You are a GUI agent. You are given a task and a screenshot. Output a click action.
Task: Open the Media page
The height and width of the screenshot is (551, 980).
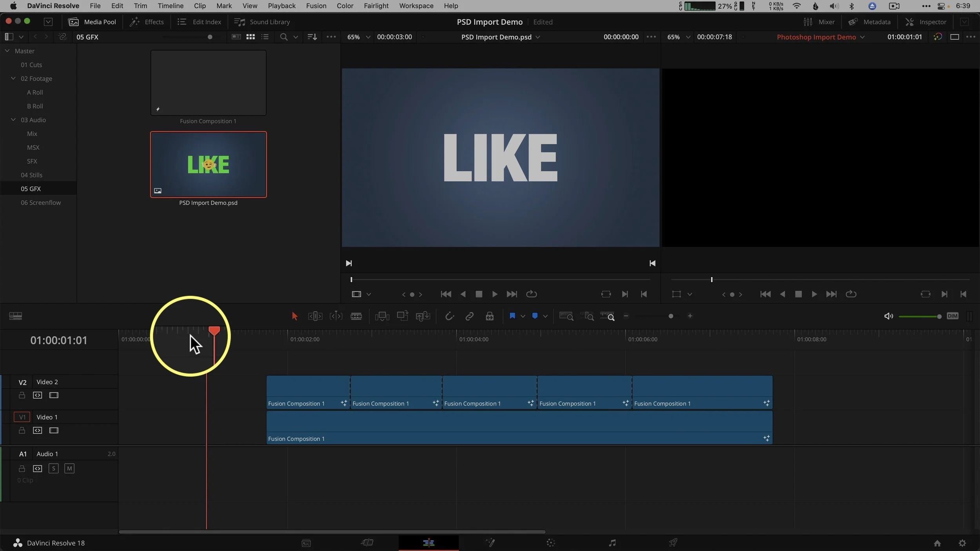(306, 543)
